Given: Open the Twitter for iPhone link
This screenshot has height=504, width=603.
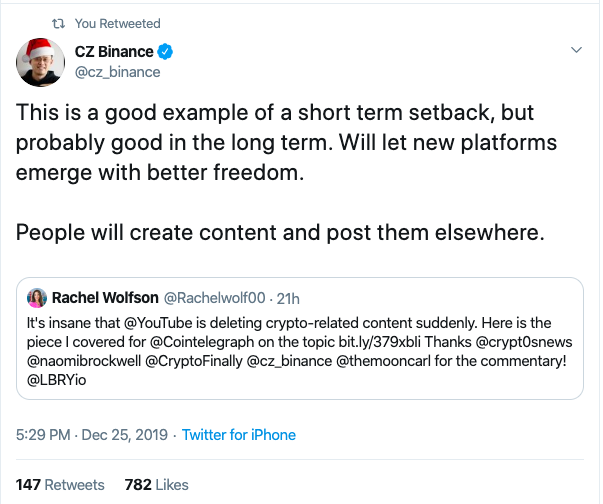Looking at the screenshot, I should click(238, 435).
